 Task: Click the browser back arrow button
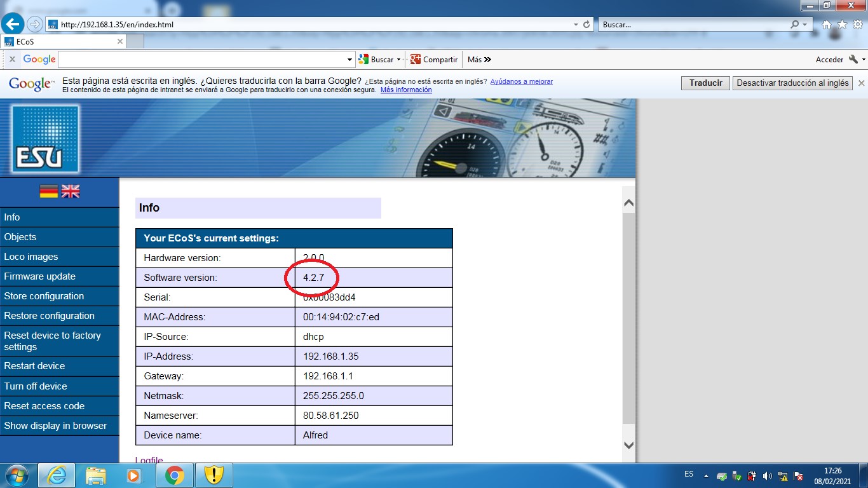13,25
